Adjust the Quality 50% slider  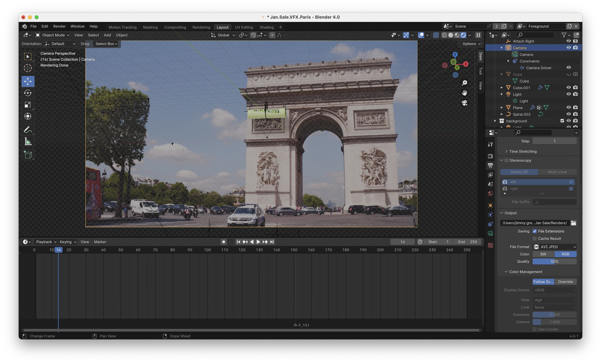click(x=554, y=261)
